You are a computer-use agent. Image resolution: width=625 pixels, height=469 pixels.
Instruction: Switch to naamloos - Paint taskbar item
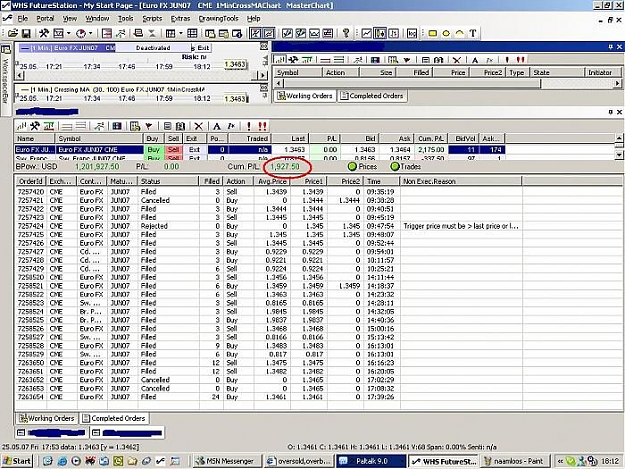[514, 461]
